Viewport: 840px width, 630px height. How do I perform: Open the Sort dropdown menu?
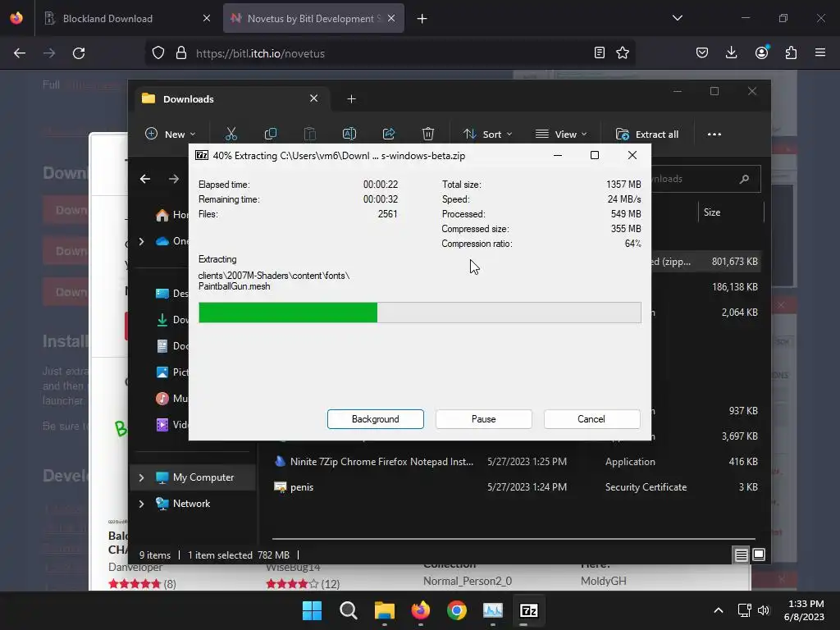coord(487,134)
